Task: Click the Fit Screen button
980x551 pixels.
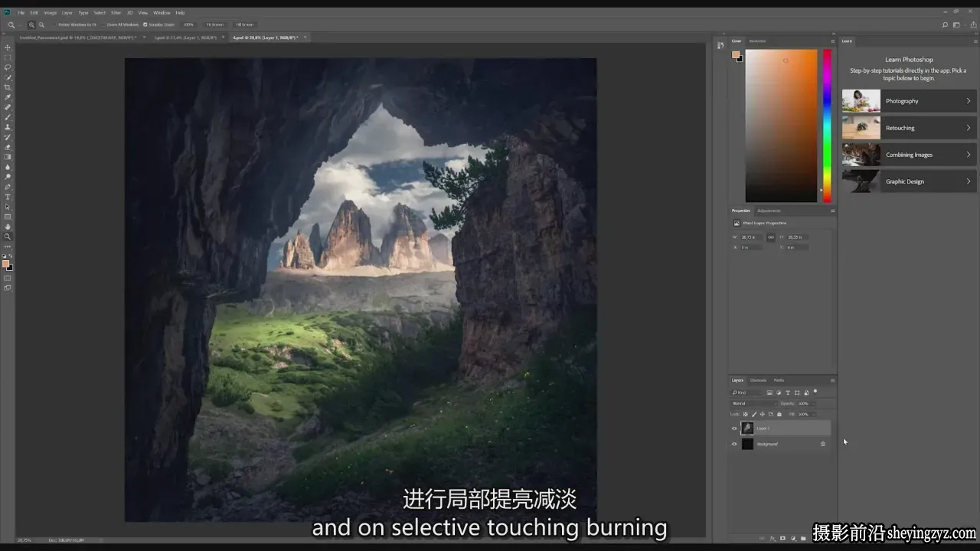Action: click(215, 24)
